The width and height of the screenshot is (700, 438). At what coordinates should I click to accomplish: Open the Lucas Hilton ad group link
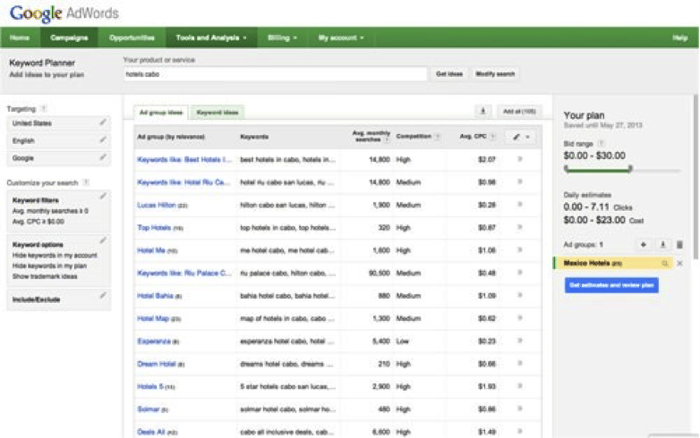click(156, 205)
